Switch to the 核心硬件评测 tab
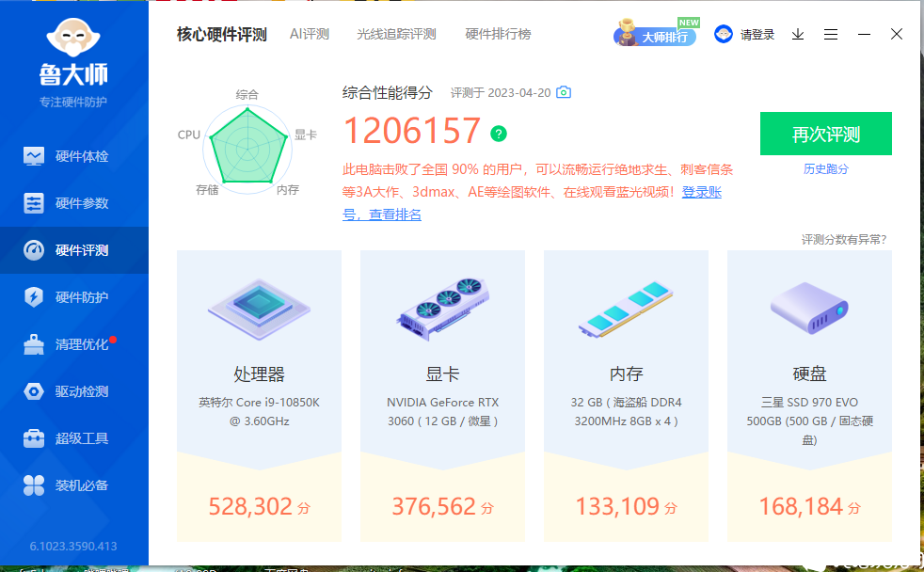Screen dimensions: 924x572 (221, 34)
